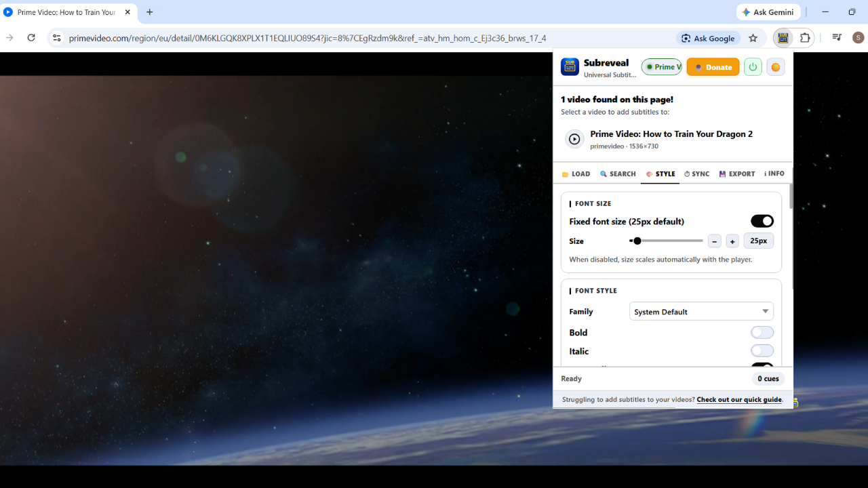Screen dimensions: 868x488
Task: Click the power on/off icon in Subreveal
Action: 753,67
